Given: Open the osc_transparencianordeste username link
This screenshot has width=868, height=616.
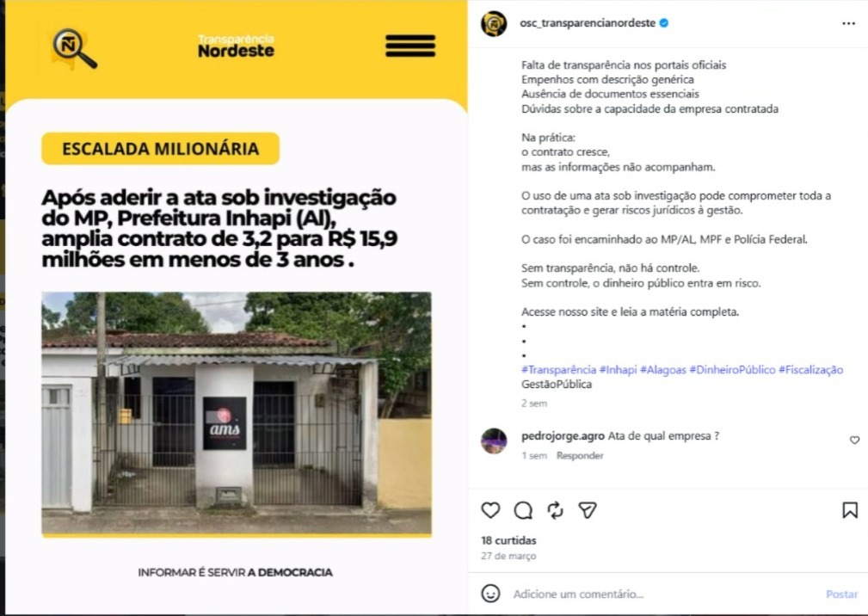Looking at the screenshot, I should point(588,23).
